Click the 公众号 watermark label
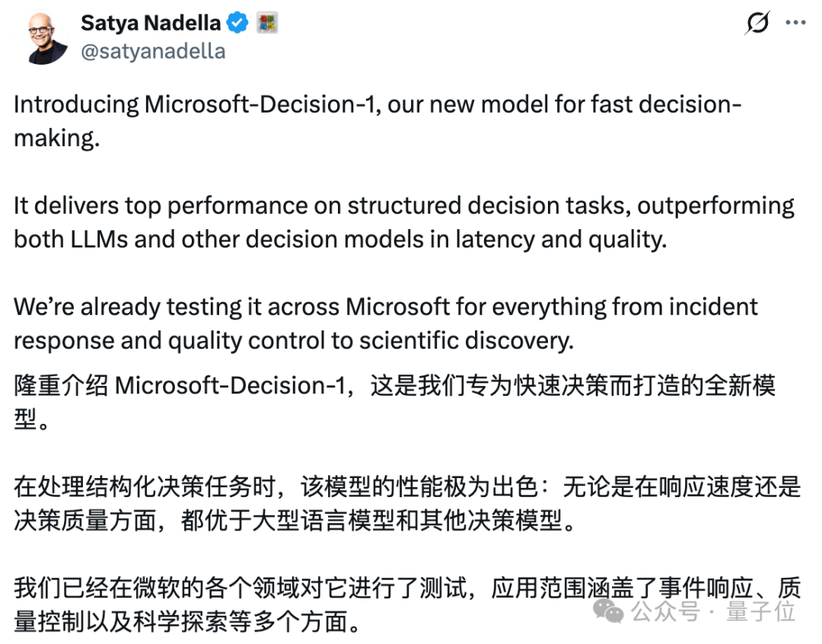 click(665, 611)
